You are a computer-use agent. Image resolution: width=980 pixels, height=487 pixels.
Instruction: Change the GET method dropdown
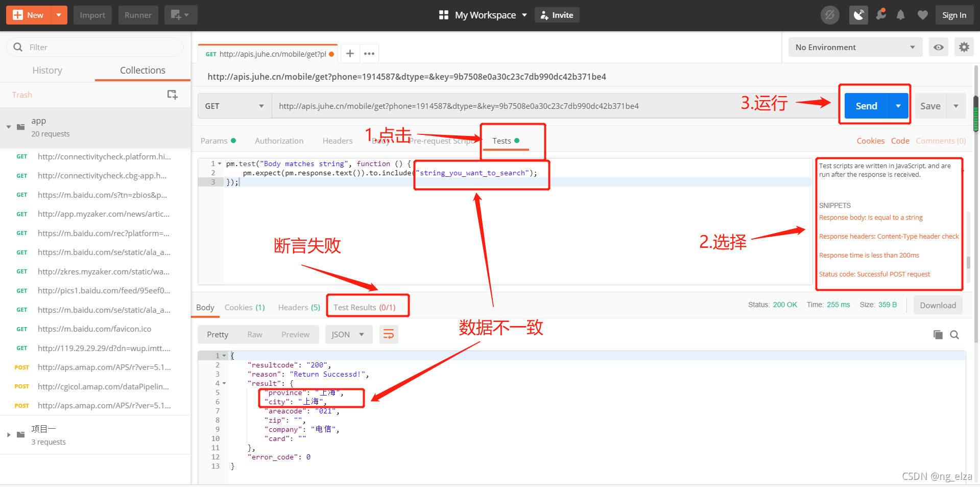[234, 106]
